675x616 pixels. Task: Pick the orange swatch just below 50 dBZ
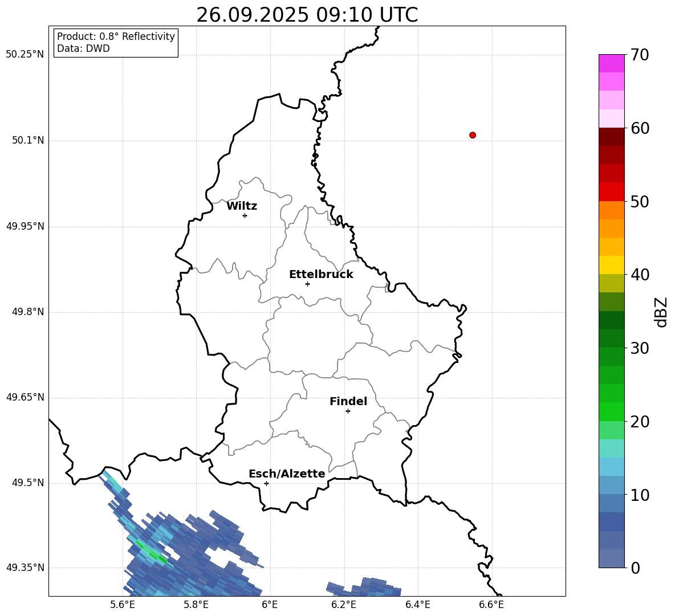[x=611, y=210]
